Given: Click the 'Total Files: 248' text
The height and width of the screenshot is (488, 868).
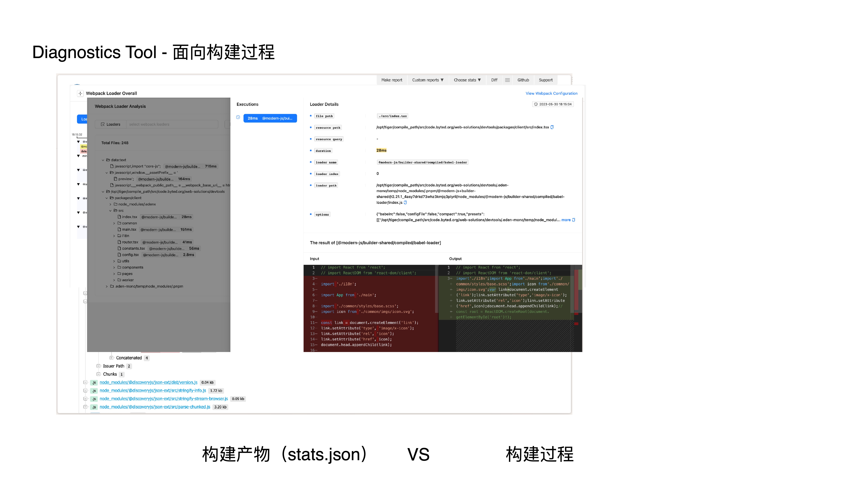Looking at the screenshot, I should tap(115, 143).
